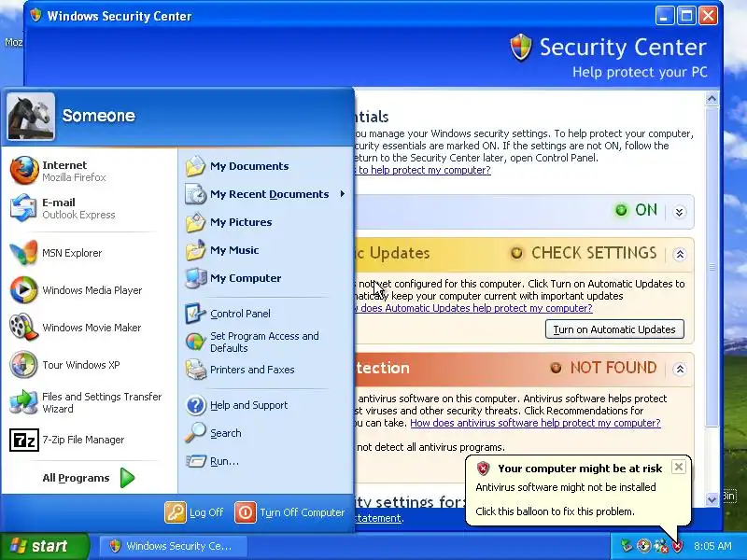Viewport: 747px width, 560px height.
Task: Click the CHECK SETTINGS status text
Action: tap(594, 253)
